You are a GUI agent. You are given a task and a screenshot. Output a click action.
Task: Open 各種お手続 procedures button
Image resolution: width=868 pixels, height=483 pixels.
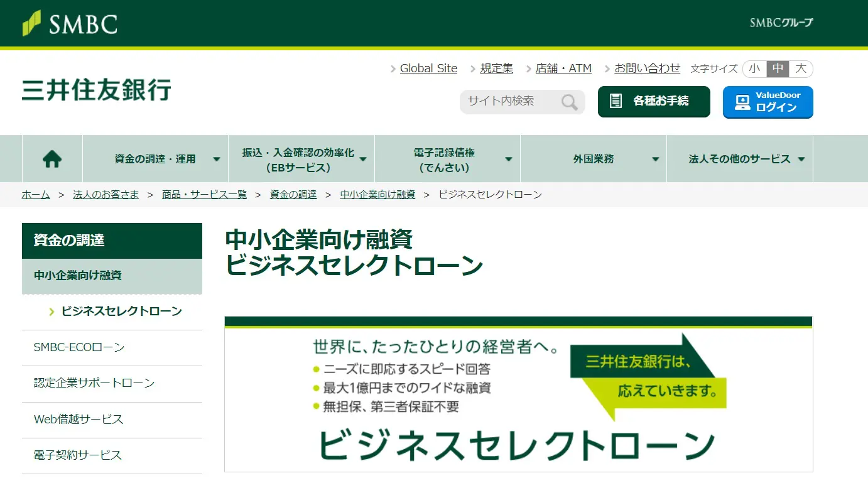click(x=653, y=101)
